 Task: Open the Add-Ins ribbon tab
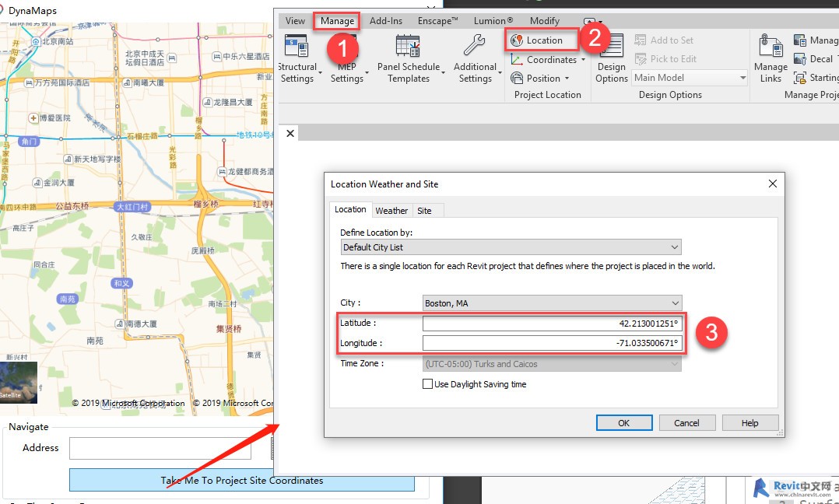click(386, 21)
